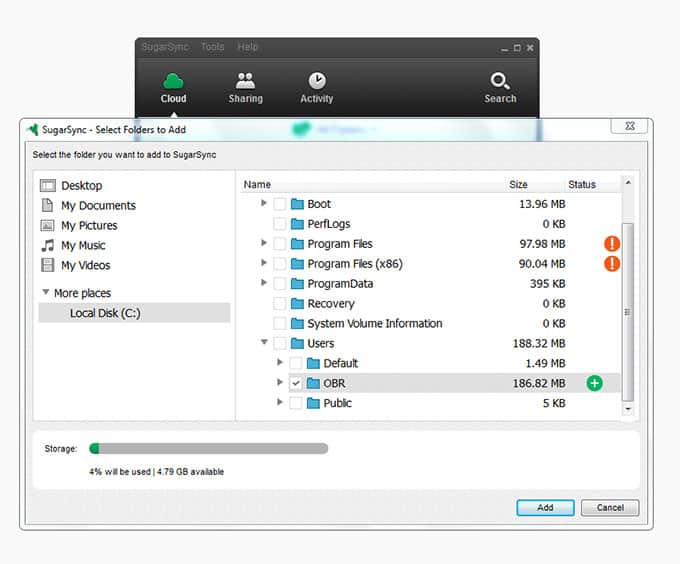This screenshot has width=680, height=564.
Task: Click the My Documents page icon
Action: 47,205
